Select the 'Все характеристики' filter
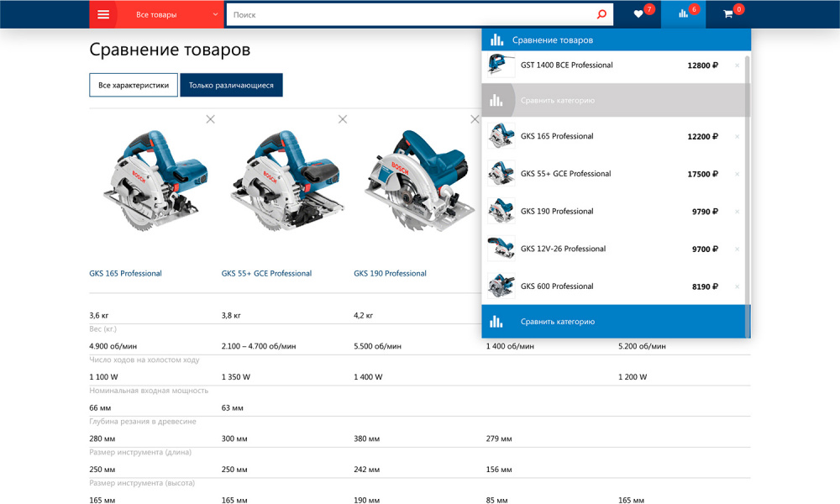This screenshot has width=840, height=504. 134,85
